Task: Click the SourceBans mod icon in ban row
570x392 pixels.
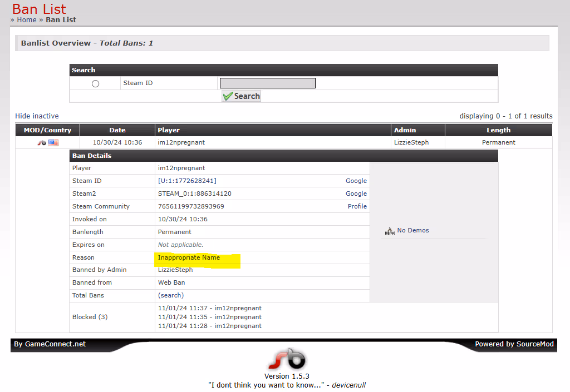Action: point(42,143)
